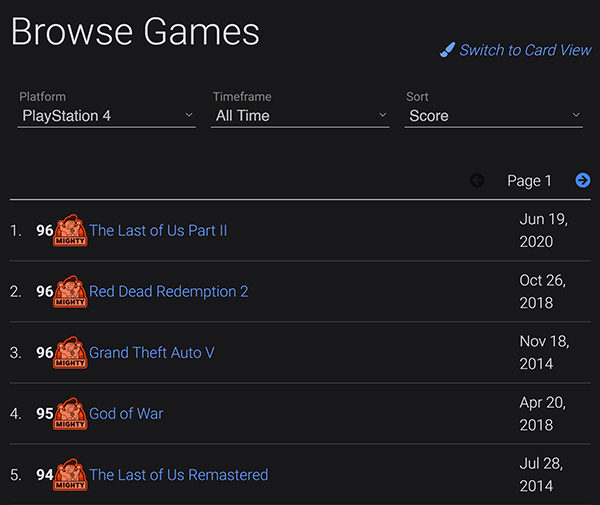Click the Nov 18, 2014 release date
Screen dimensions: 600x505
coord(544,352)
